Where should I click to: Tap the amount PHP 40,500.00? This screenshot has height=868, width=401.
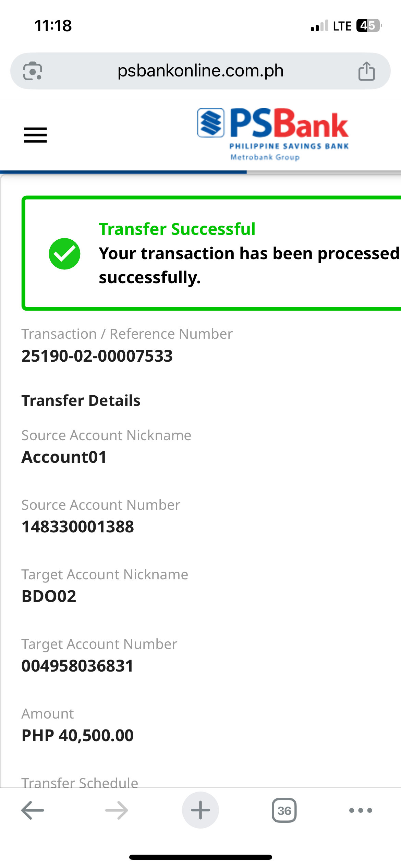click(x=77, y=735)
